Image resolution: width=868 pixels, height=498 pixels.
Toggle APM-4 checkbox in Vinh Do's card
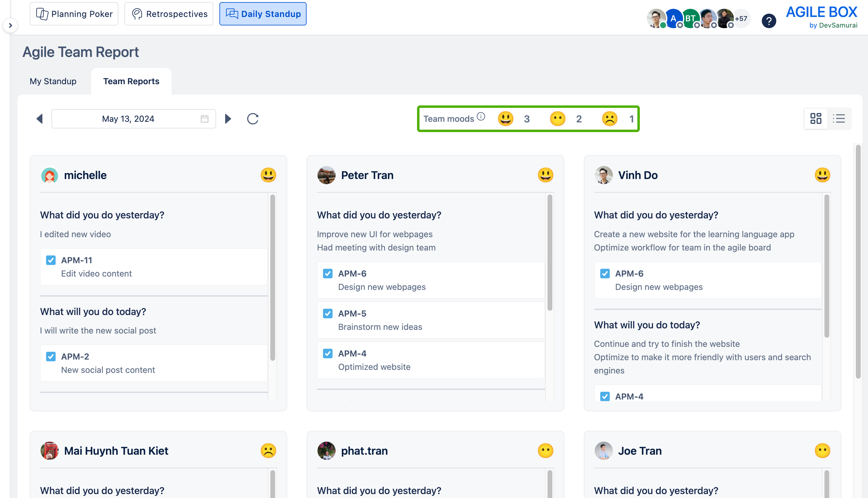pos(605,397)
